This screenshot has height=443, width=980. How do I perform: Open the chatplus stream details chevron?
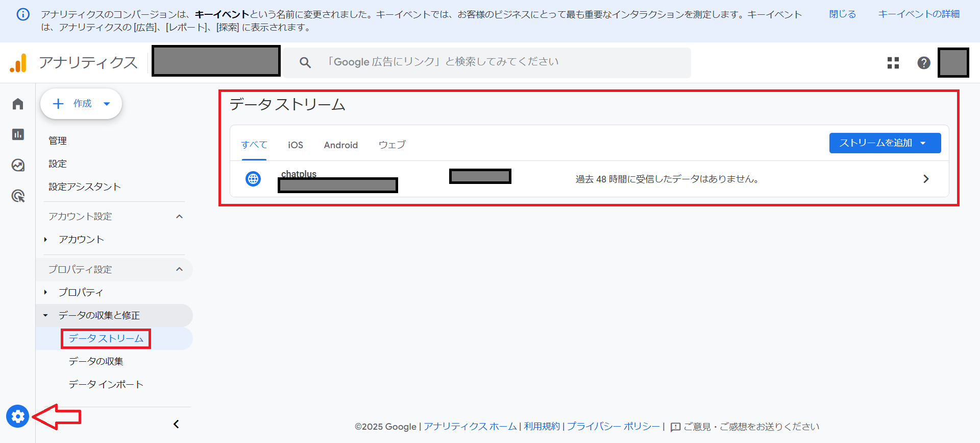pyautogui.click(x=926, y=179)
